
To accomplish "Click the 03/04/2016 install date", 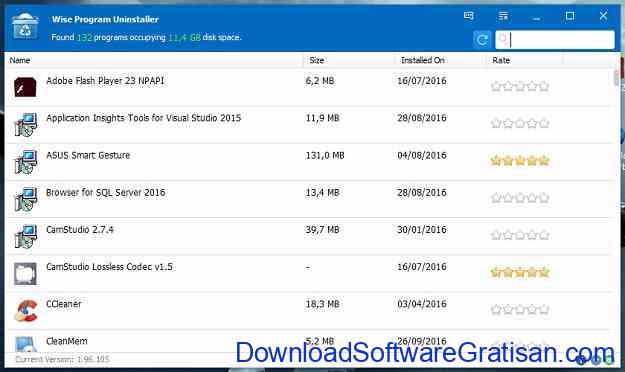I will (x=422, y=304).
